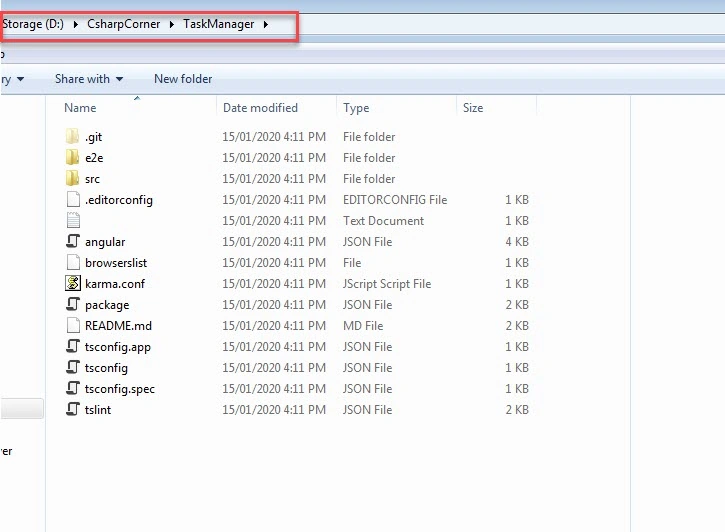Click the browserslist file icon
The height and width of the screenshot is (532, 725).
click(73, 263)
